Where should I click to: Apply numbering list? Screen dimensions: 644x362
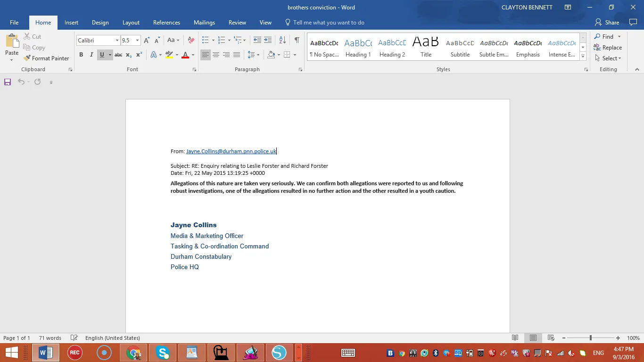coord(222,40)
